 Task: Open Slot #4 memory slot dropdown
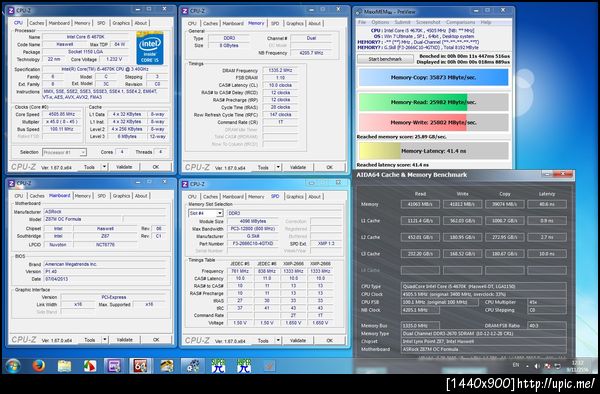click(x=220, y=213)
